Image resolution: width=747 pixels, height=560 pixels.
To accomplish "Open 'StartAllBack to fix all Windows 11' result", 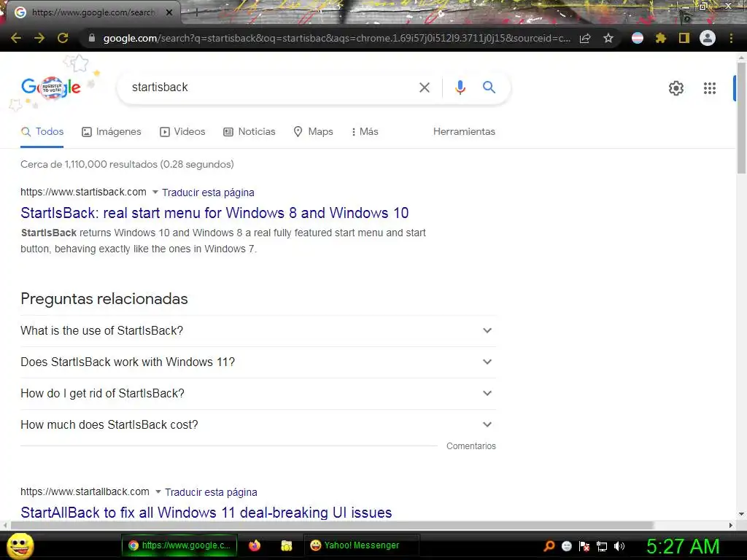I will click(206, 513).
